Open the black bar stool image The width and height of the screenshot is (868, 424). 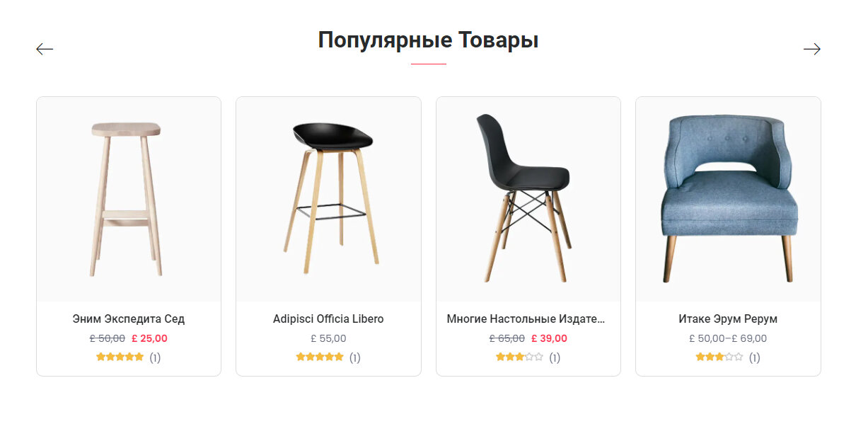click(x=328, y=200)
